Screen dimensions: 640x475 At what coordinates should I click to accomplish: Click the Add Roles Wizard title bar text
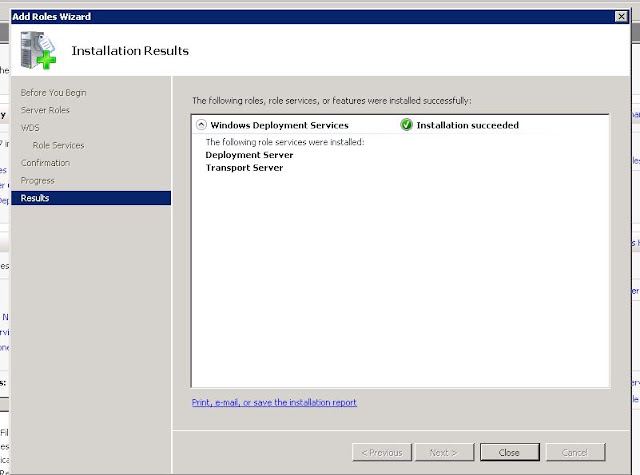pyautogui.click(x=52, y=16)
